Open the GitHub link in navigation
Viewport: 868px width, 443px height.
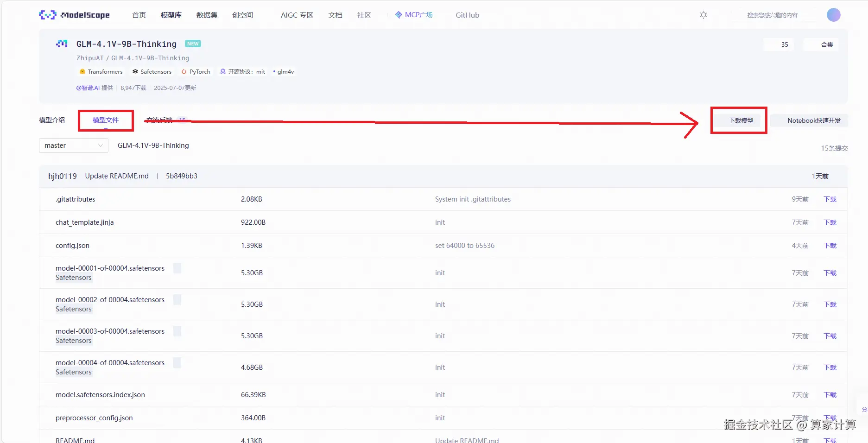pos(468,15)
